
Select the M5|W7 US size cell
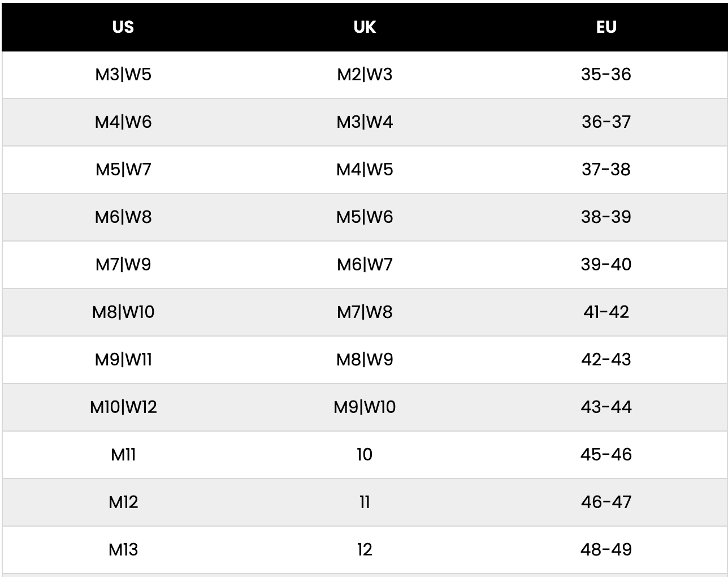(x=123, y=170)
